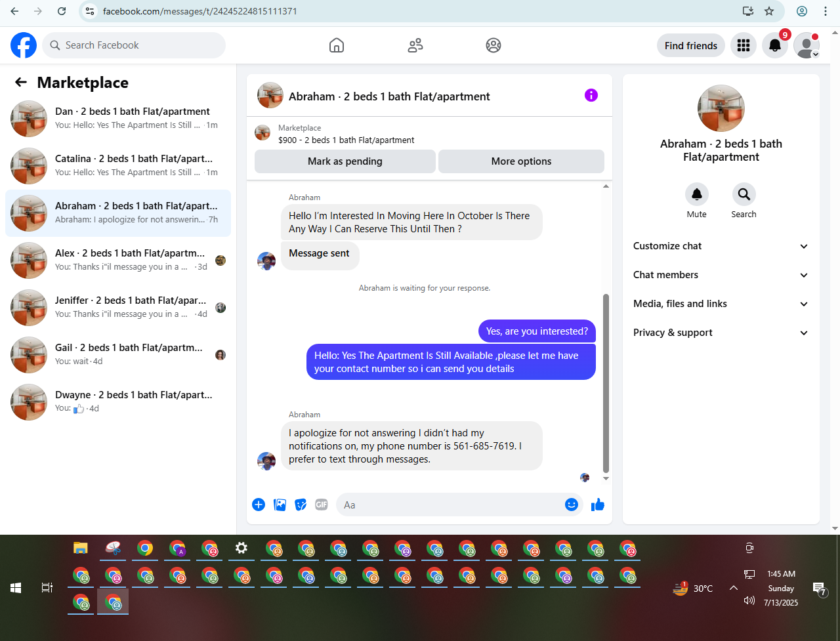Open the emoji picker smiley icon
840x641 pixels.
tap(572, 505)
